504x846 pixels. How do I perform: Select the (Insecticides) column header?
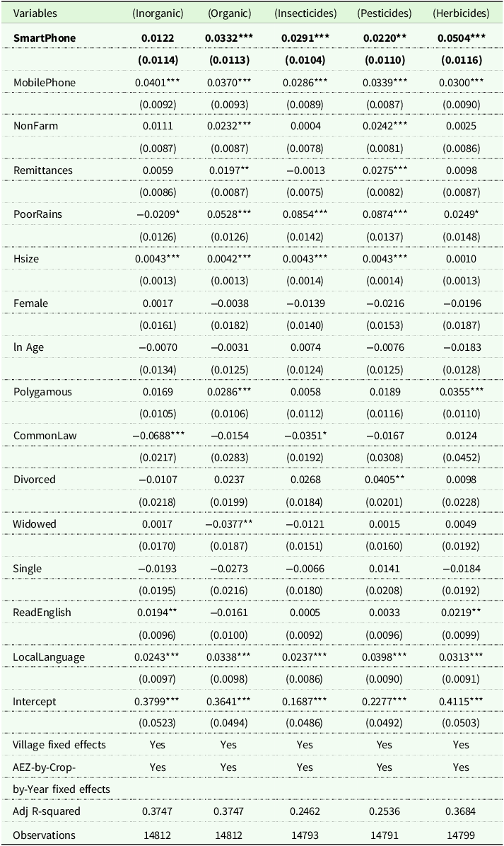305,13
